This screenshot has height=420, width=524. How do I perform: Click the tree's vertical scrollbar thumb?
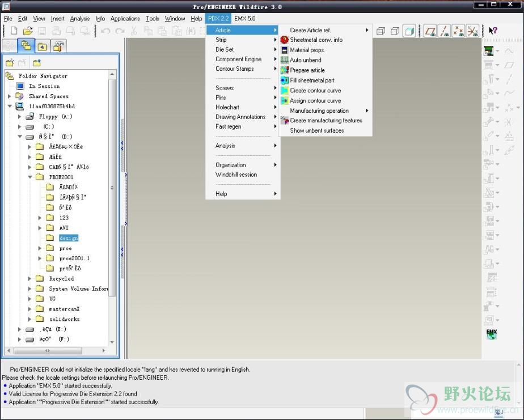[112, 188]
